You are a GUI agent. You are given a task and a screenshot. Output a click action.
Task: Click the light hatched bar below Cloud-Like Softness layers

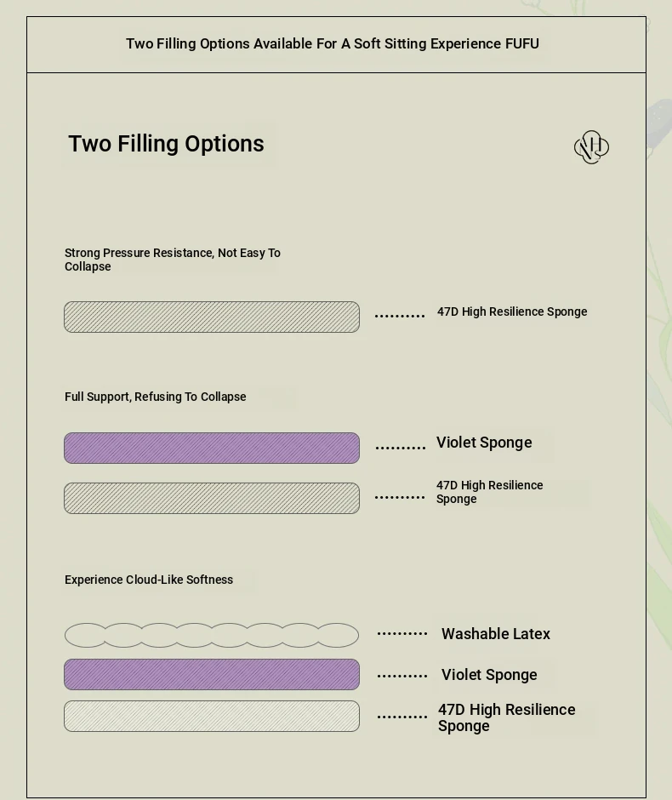pos(212,716)
